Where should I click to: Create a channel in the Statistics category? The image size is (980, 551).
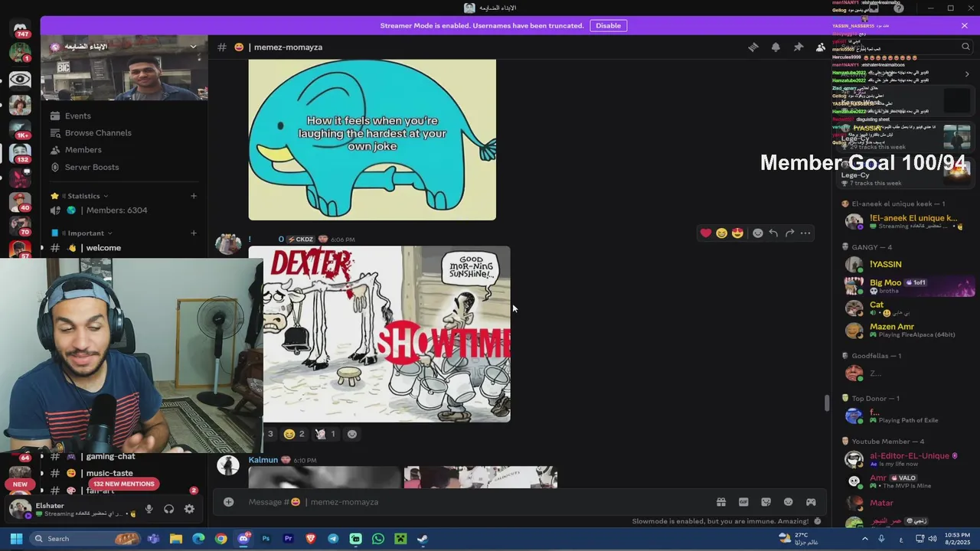tap(193, 196)
